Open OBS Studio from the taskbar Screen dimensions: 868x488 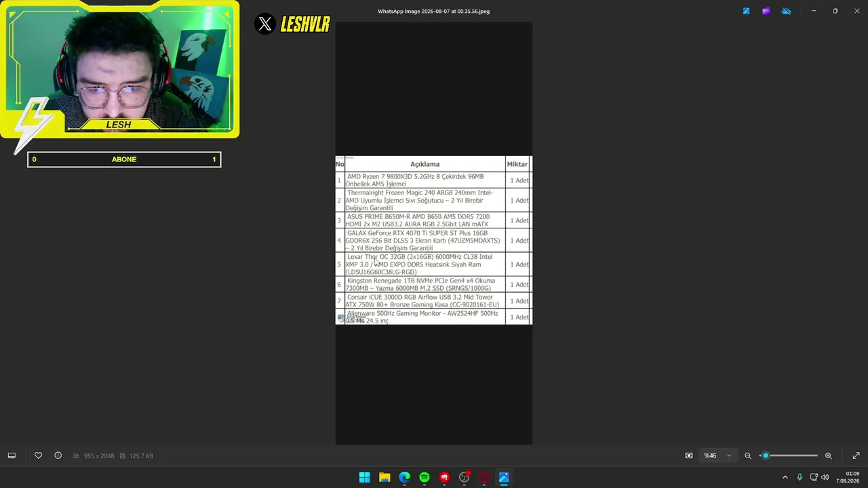pos(465,477)
